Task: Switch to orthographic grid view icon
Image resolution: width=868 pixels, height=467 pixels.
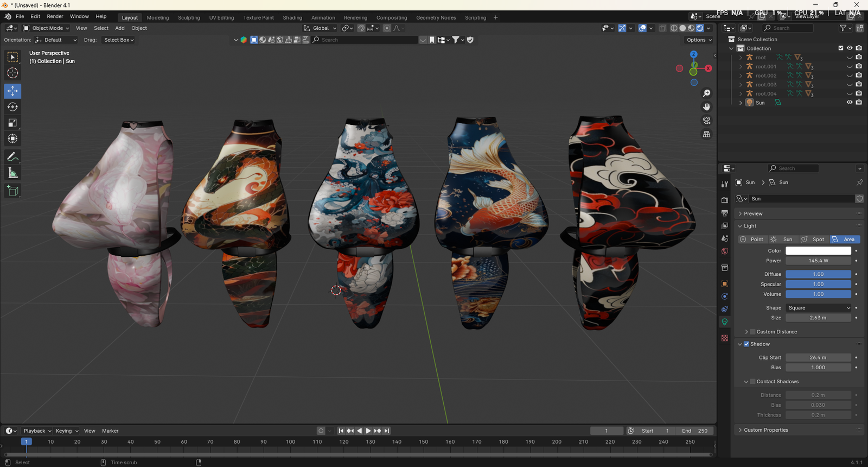Action: tap(706, 134)
